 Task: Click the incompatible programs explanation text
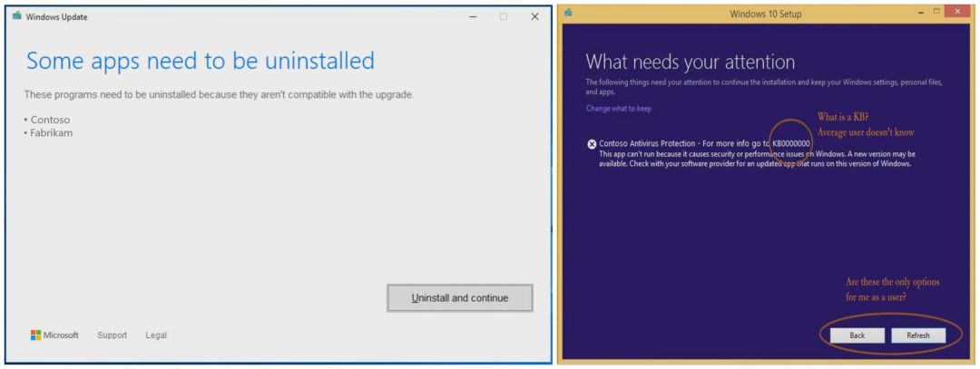click(219, 95)
